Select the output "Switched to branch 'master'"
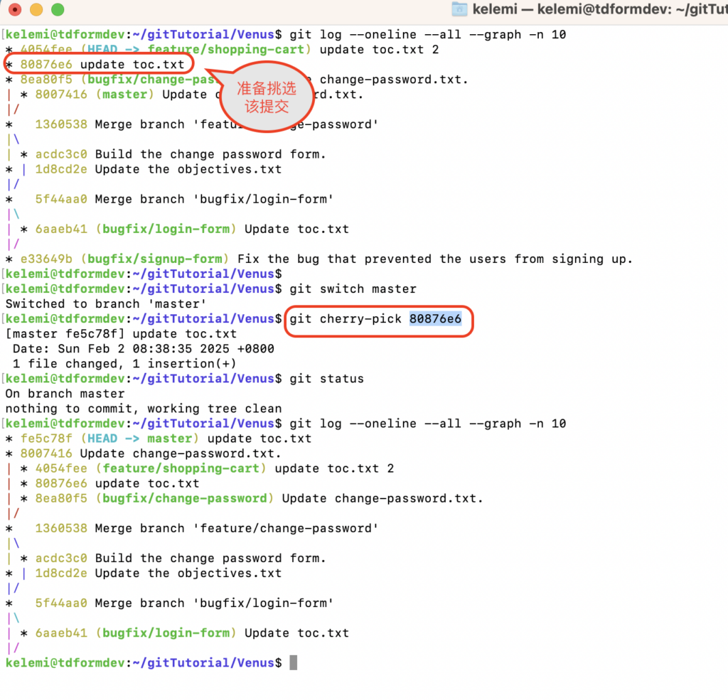Screen dimensions: 728x700 105,304
